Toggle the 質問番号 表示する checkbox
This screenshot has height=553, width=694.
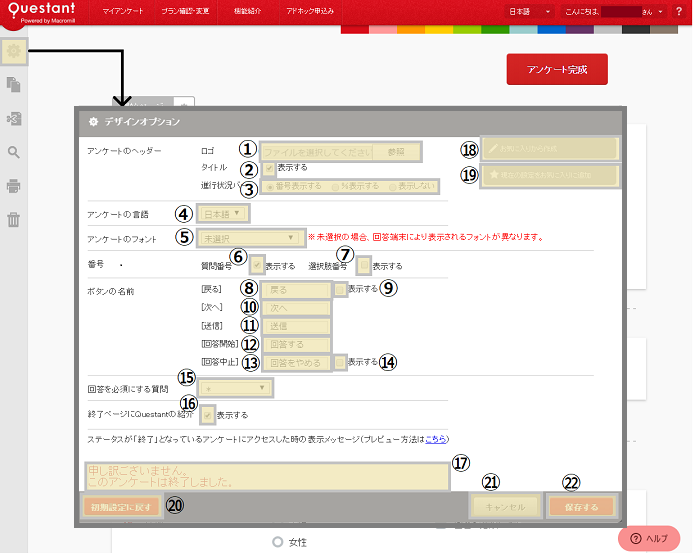(258, 266)
